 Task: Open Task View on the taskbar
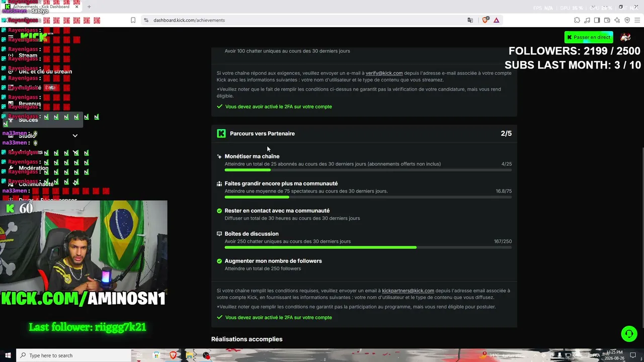pos(140,355)
